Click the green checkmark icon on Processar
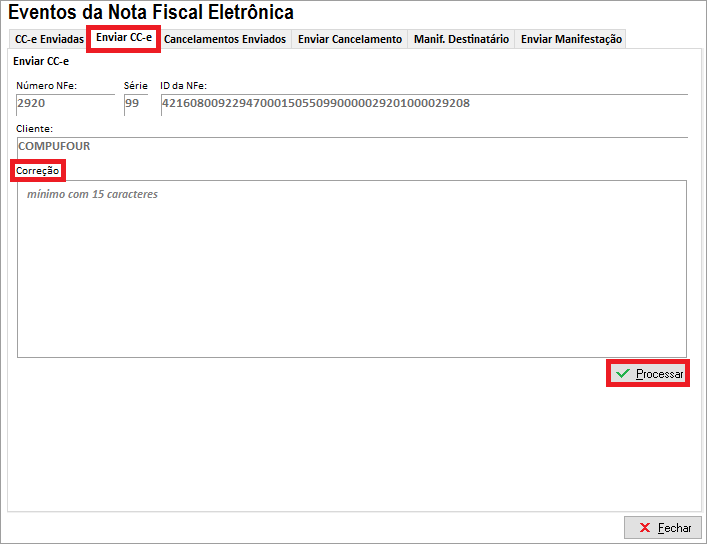 tap(623, 373)
